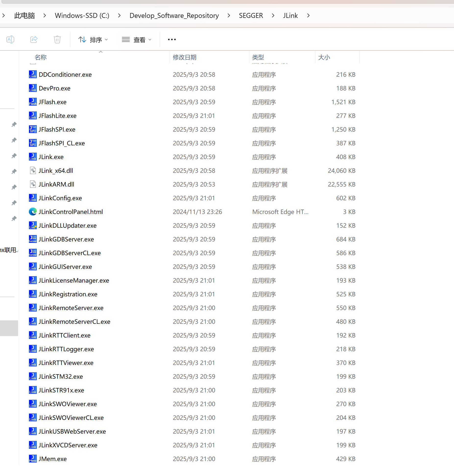Click the Share icon in the toolbar

(x=34, y=39)
